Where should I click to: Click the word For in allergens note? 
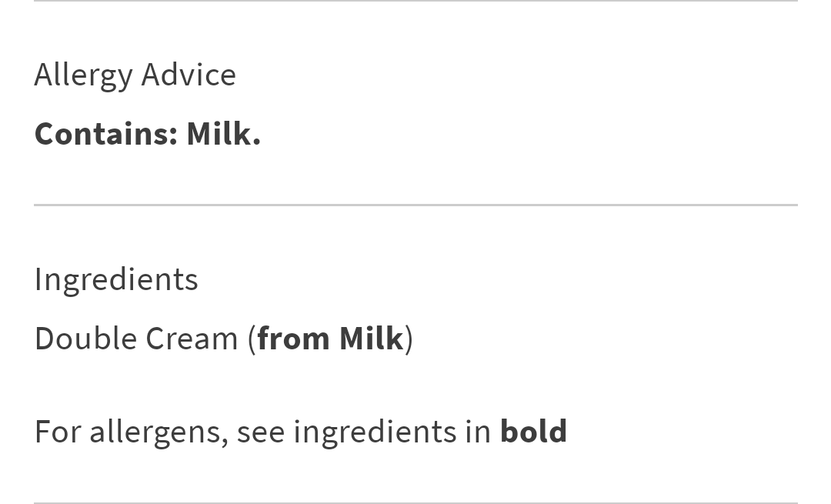(x=57, y=432)
